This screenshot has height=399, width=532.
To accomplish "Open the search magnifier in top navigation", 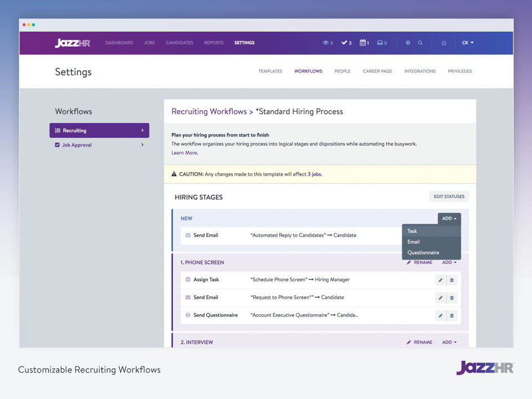I will pos(421,43).
